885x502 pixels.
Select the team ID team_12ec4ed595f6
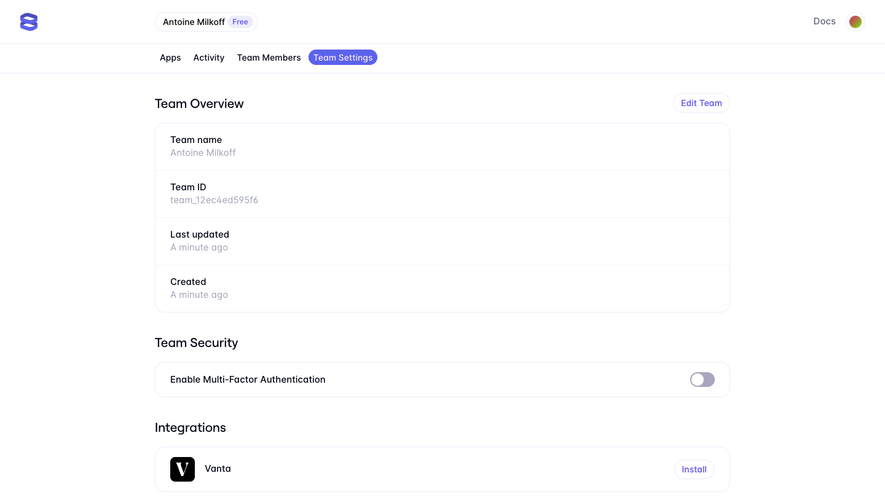click(x=214, y=200)
